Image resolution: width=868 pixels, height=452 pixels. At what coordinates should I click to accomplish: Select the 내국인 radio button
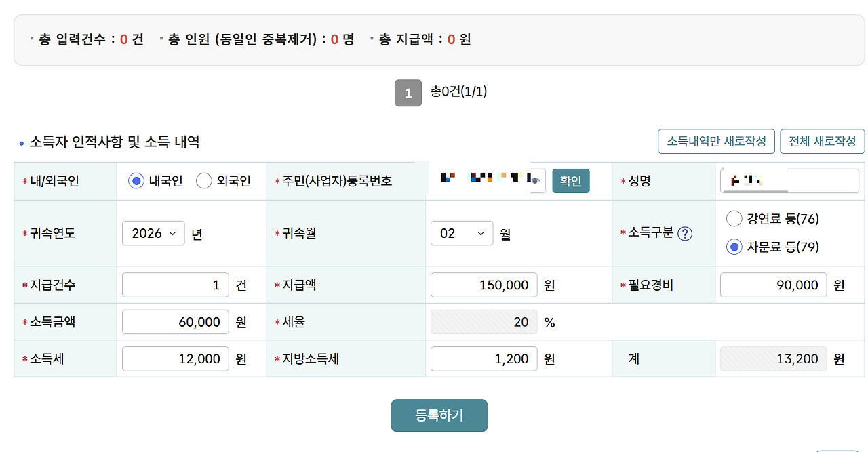pyautogui.click(x=136, y=181)
